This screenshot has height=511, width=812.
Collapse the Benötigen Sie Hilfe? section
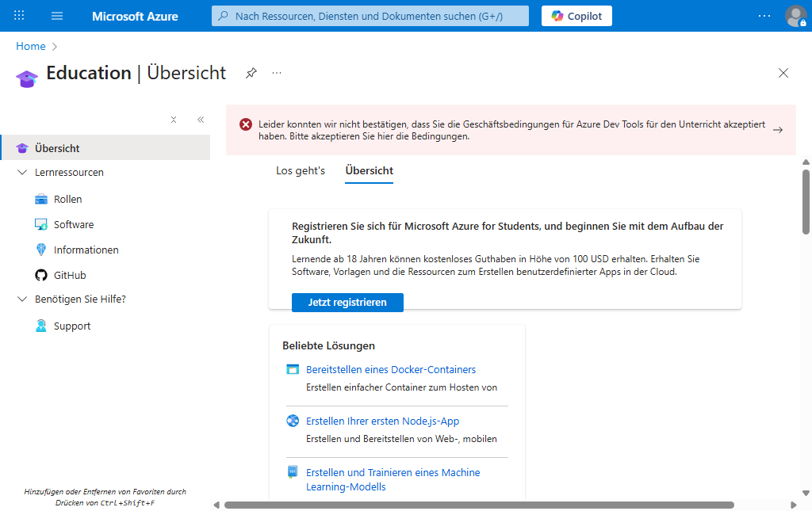pos(21,299)
